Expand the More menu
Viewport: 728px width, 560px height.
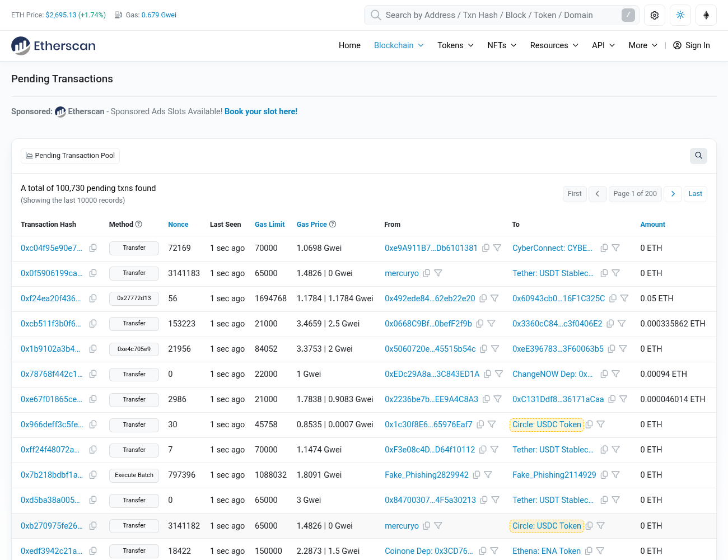pos(643,45)
